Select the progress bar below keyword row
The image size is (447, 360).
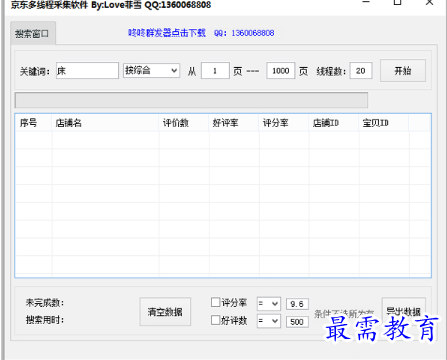pyautogui.click(x=191, y=100)
